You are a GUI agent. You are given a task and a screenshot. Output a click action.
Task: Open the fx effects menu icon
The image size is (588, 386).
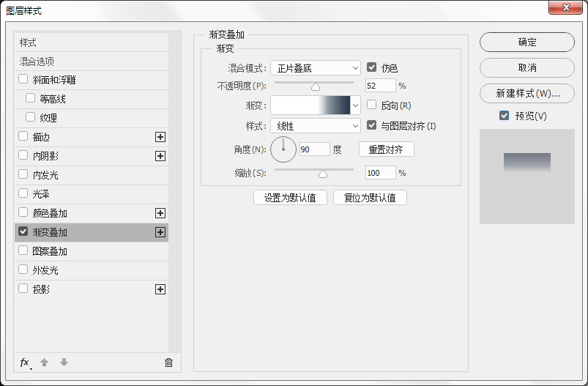(25, 363)
